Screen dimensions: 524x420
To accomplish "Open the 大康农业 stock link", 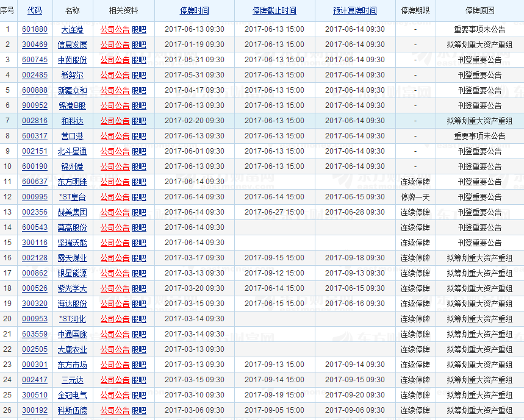I will (72, 349).
